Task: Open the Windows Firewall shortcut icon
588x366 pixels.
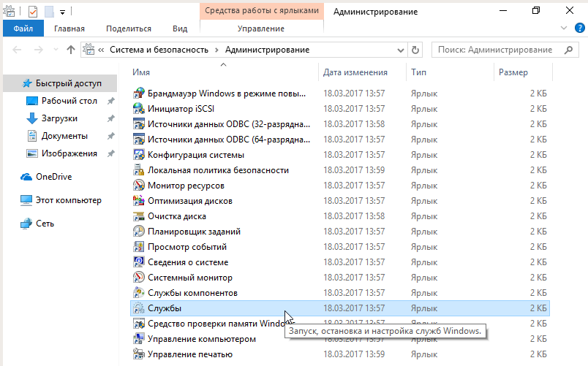Action: (x=139, y=94)
